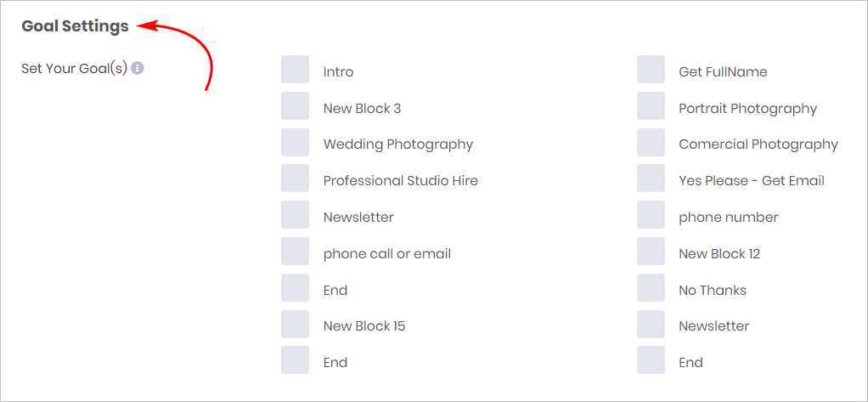Click the Wedding Photography label text
Screen dimensions: 868x402
398,144
